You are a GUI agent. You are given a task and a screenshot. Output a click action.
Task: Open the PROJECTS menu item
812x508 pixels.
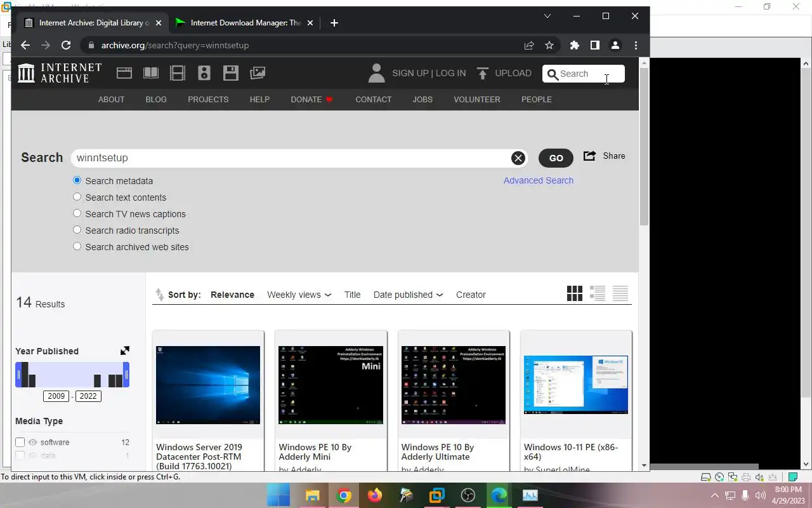pos(208,99)
